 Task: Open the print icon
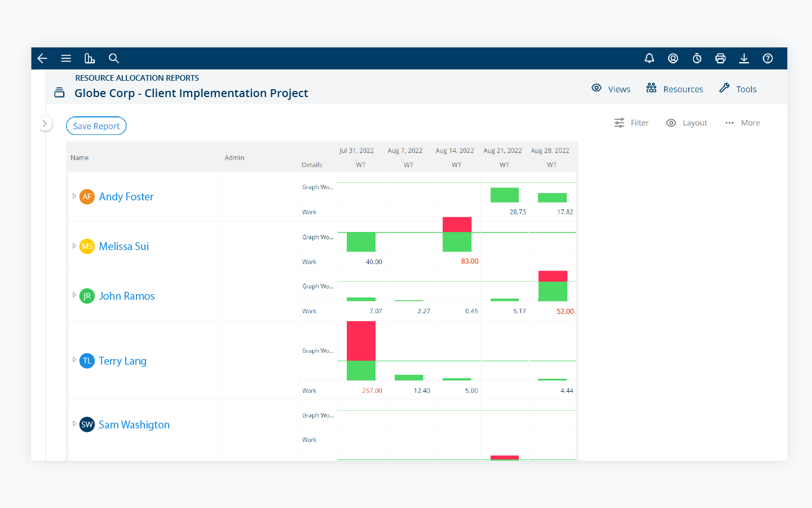(x=720, y=58)
